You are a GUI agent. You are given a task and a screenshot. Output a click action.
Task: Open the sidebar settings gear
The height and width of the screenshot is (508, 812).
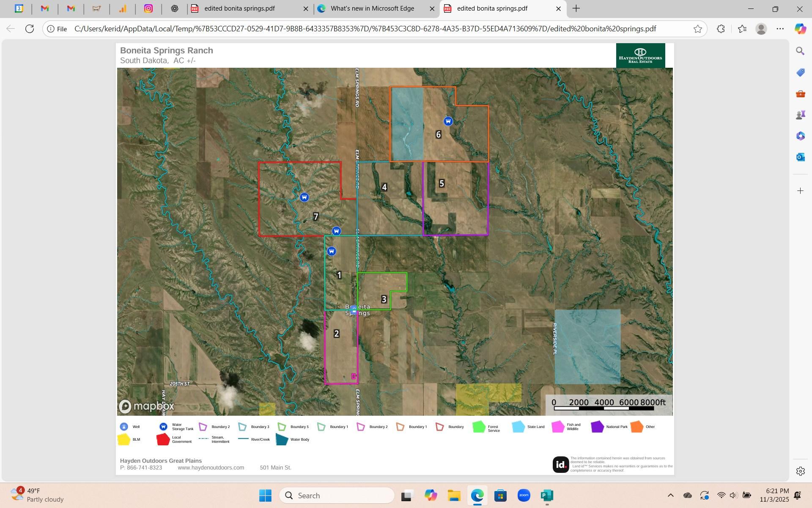point(800,471)
